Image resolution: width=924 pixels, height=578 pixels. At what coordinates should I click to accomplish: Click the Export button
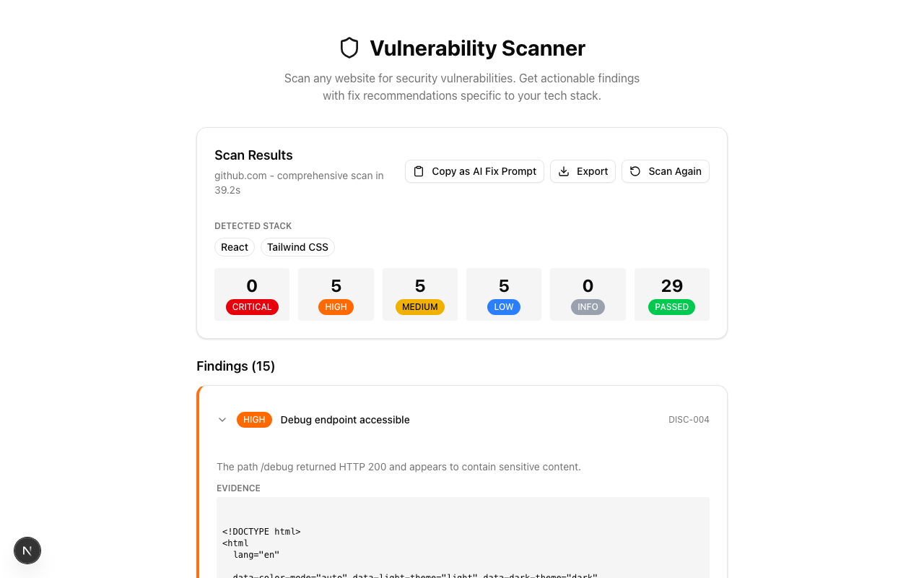(x=583, y=171)
